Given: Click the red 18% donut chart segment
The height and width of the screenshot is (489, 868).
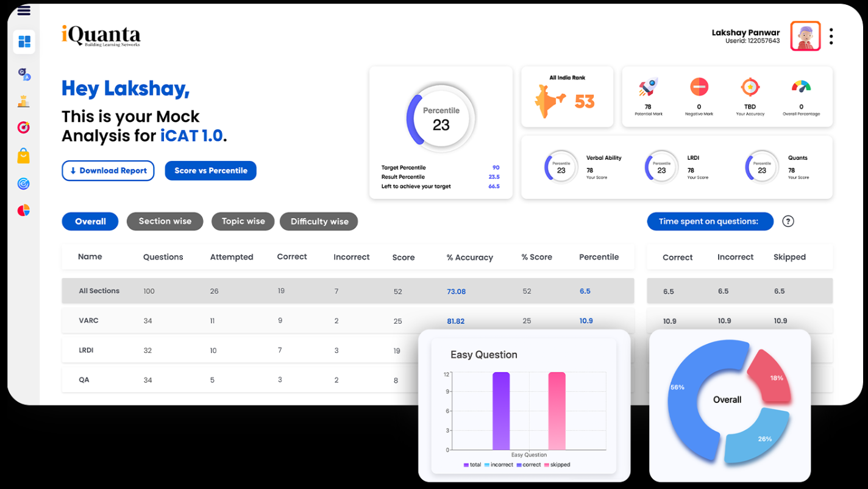Looking at the screenshot, I should 770,376.
